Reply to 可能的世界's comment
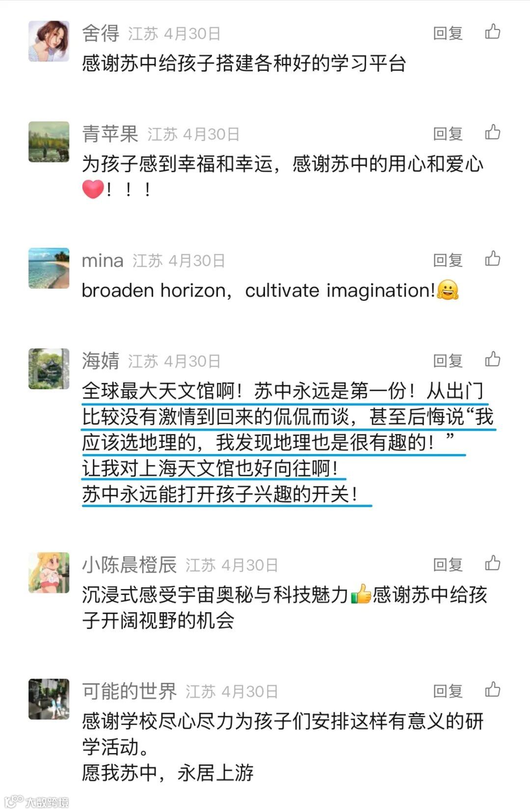530x812 pixels. 448,691
